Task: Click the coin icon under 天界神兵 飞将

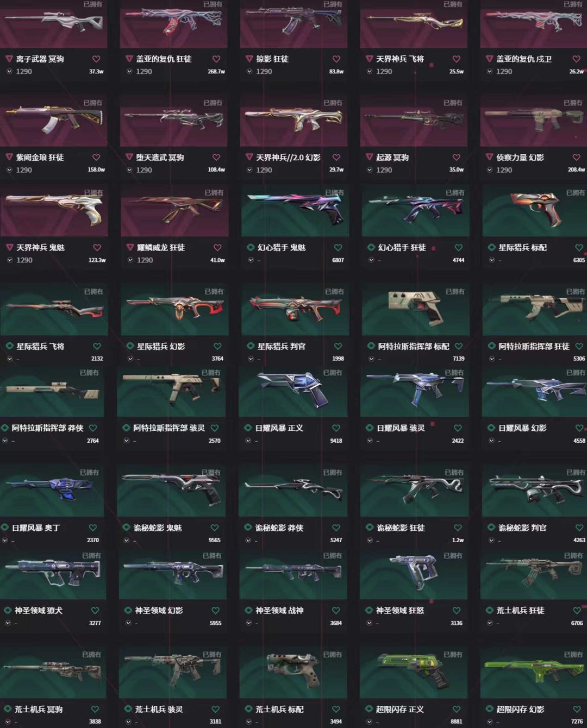Action: point(370,71)
